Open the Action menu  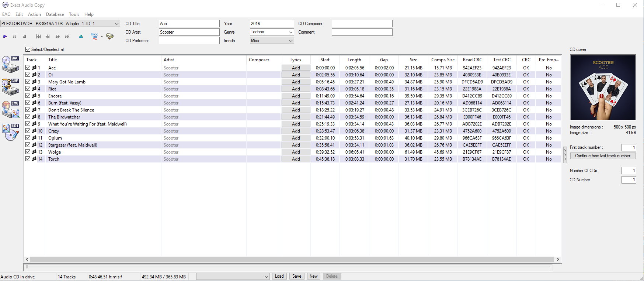pyautogui.click(x=34, y=14)
